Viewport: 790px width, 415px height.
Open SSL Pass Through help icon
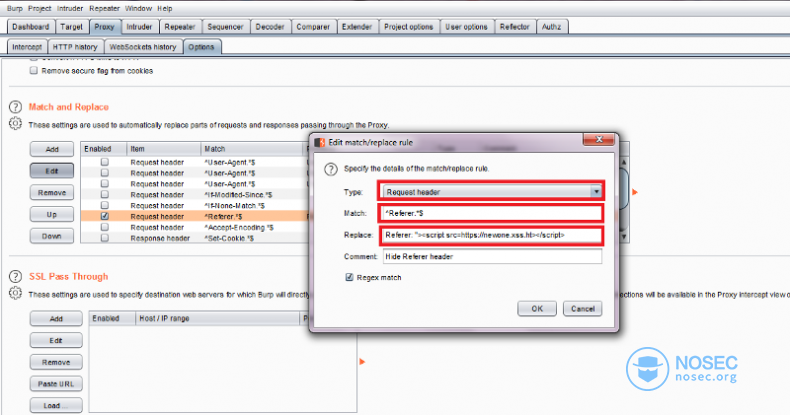coord(15,276)
